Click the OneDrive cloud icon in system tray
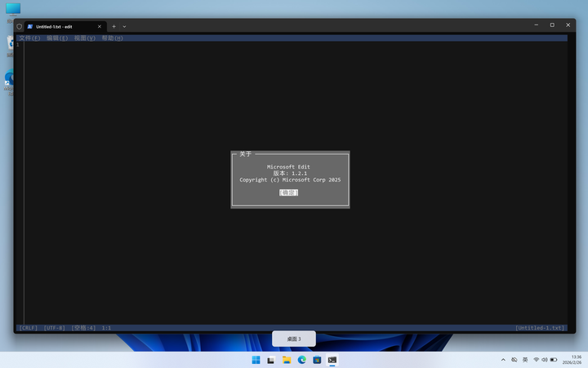This screenshot has width=588, height=368. tap(514, 360)
